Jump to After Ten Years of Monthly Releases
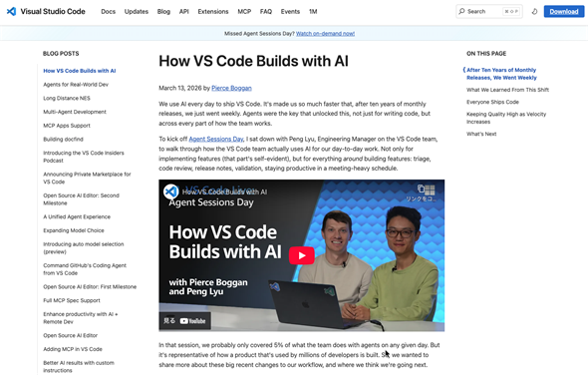The height and width of the screenshot is (375, 588). (x=501, y=74)
